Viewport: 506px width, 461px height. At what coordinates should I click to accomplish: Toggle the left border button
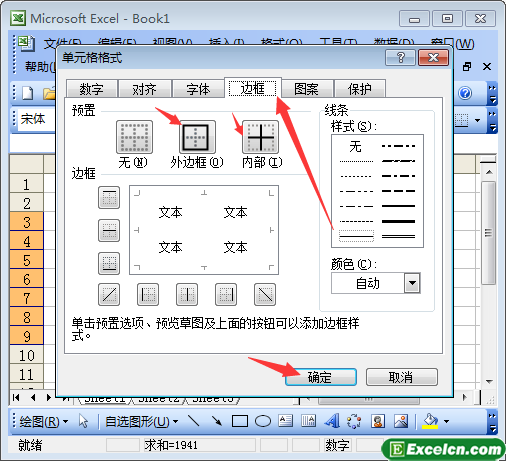(148, 294)
